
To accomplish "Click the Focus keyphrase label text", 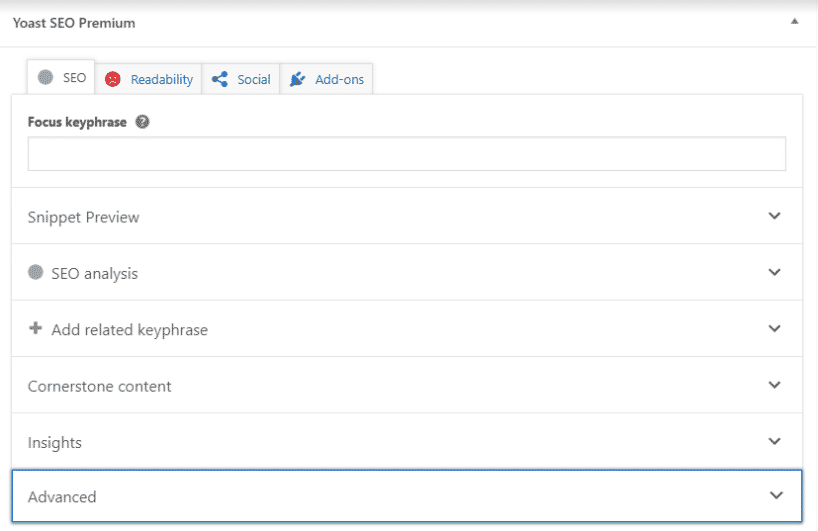I will pos(77,122).
